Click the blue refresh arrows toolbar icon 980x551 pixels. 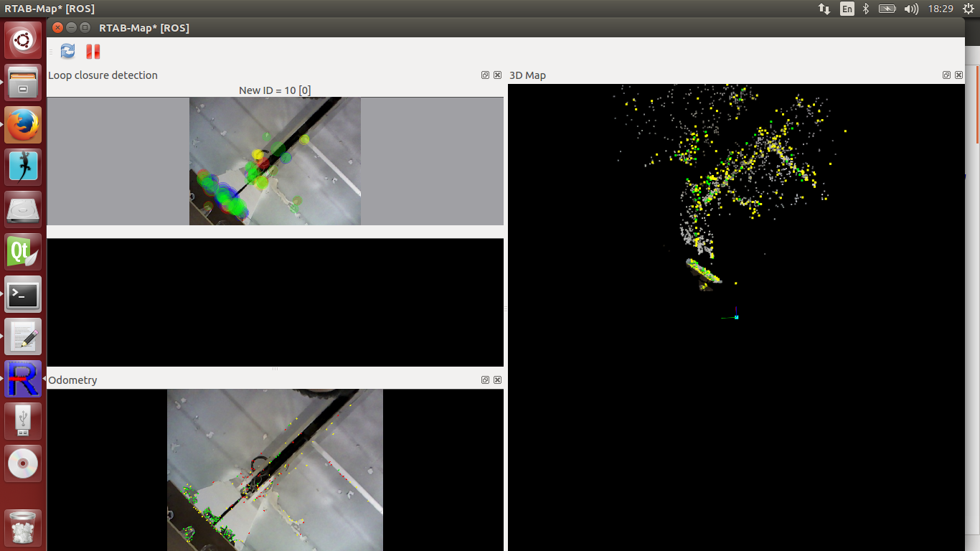click(x=67, y=51)
